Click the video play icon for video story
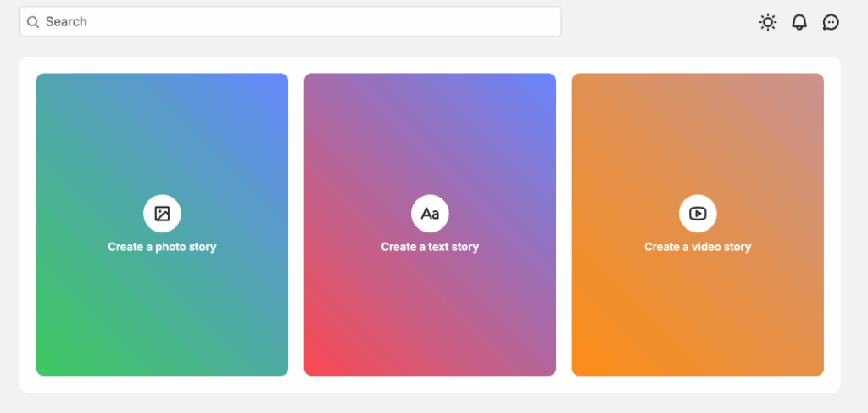Image resolution: width=868 pixels, height=413 pixels. pos(698,214)
